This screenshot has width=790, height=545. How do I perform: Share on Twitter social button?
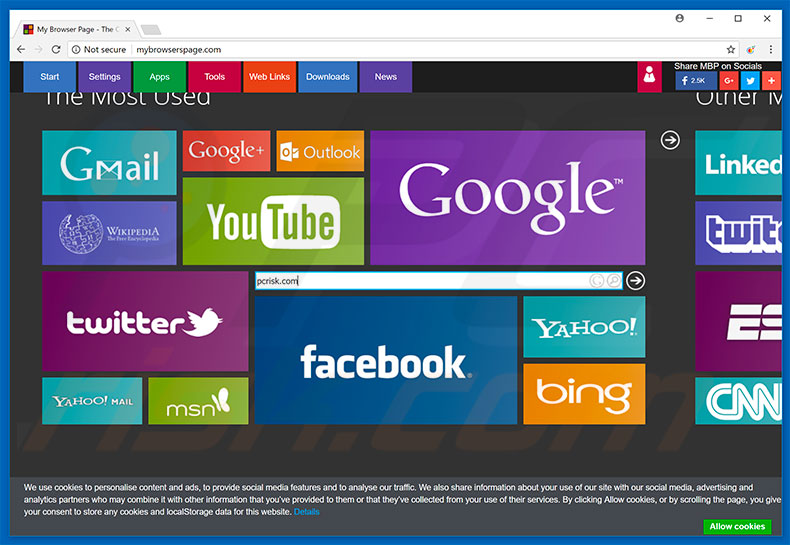(750, 81)
